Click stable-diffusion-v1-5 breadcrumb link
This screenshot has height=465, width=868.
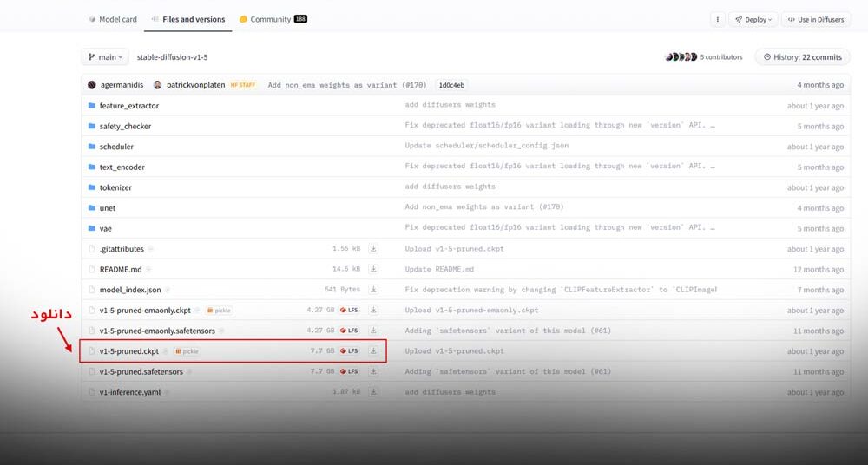tap(172, 57)
